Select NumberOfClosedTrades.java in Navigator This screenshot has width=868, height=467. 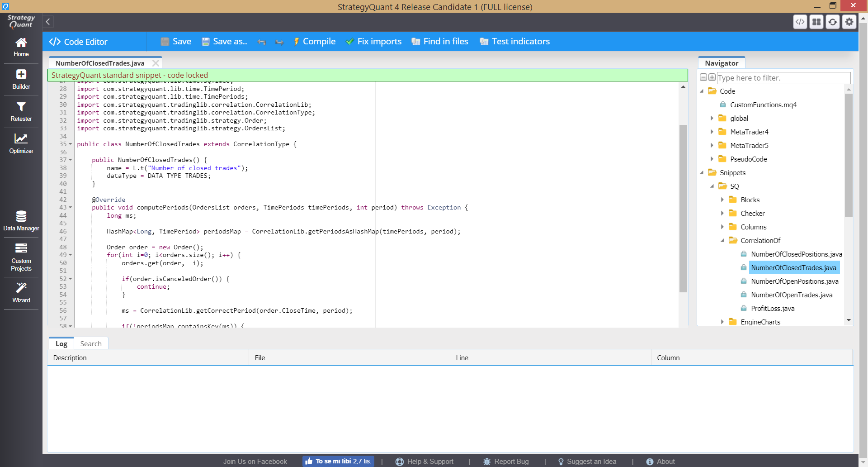tap(793, 267)
